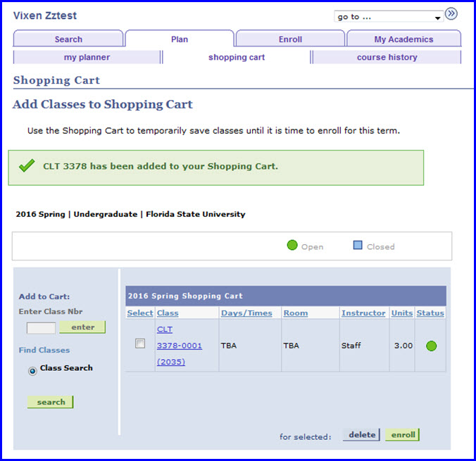Click the '2016 Spring | Undergraduate' term line
The image size is (476, 461).
click(x=130, y=214)
